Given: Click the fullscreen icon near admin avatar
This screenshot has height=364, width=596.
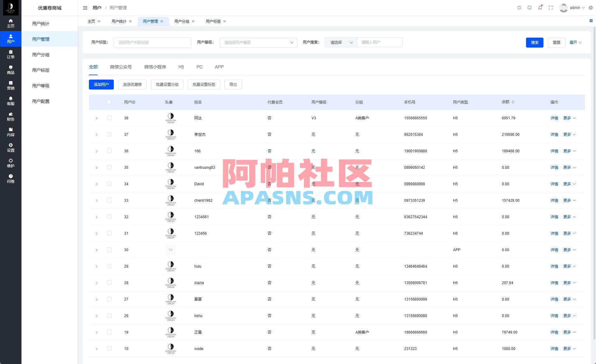Looking at the screenshot, I should 550,8.
